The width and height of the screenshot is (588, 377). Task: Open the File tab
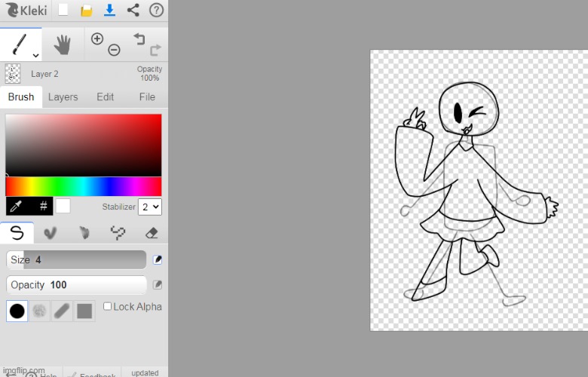[x=147, y=97]
